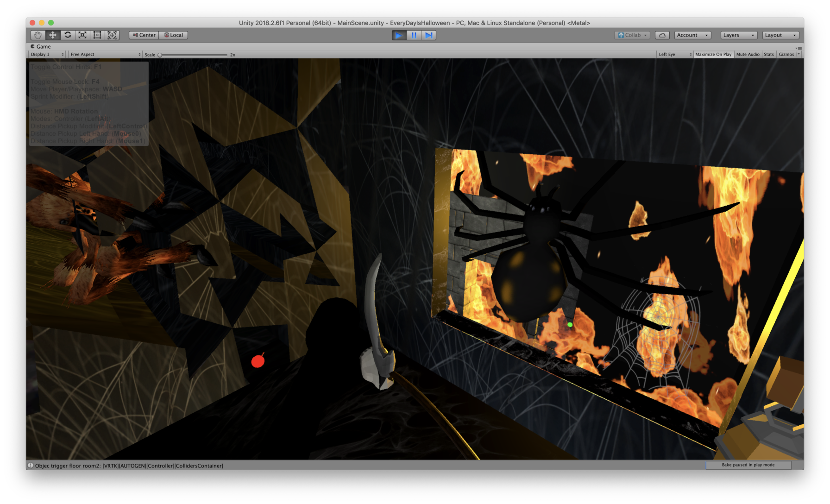830x504 pixels.
Task: Select the Scale tool
Action: coord(82,35)
